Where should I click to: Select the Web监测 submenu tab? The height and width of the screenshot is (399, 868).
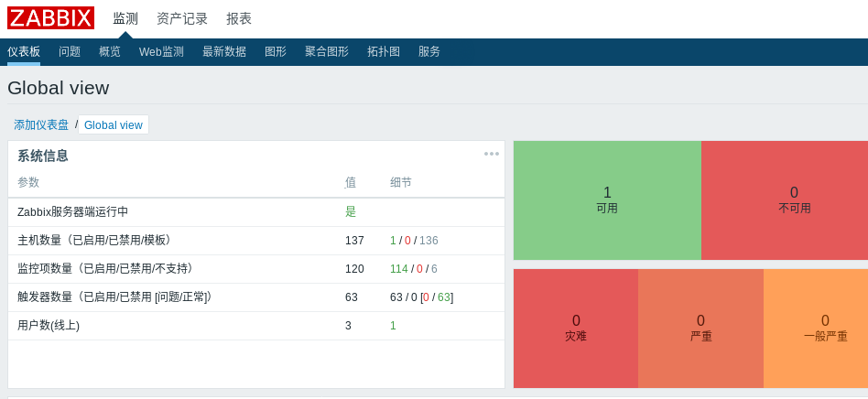[161, 52]
